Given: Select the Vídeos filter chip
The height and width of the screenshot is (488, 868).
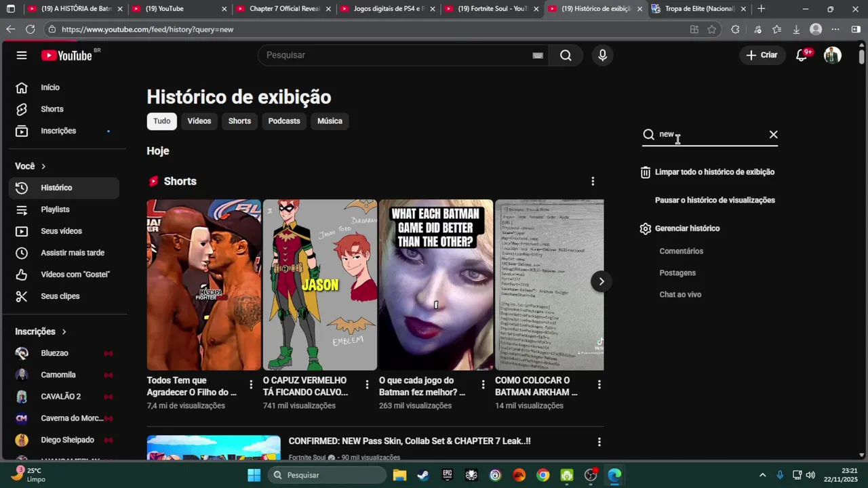Looking at the screenshot, I should tap(199, 121).
